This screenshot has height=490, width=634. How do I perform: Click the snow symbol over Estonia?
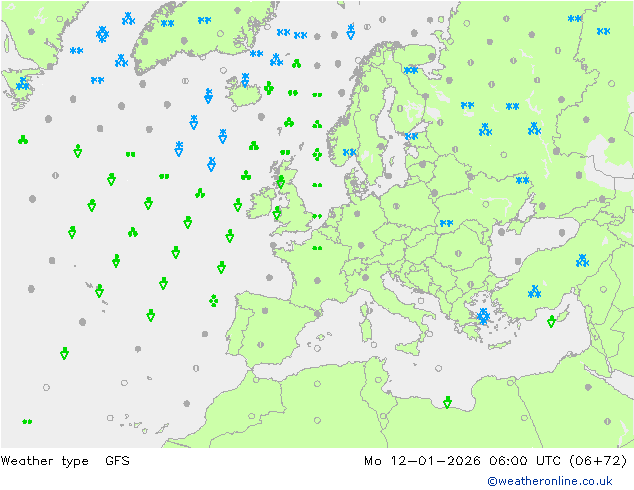(411, 136)
